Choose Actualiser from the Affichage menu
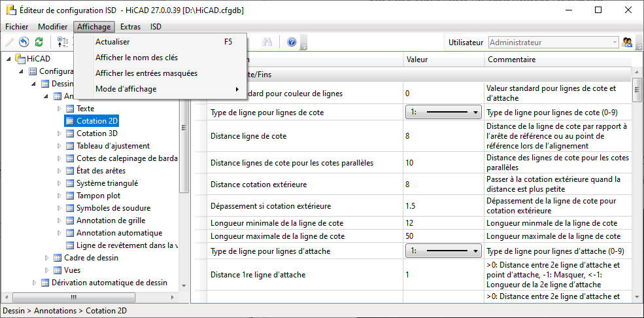 click(112, 42)
